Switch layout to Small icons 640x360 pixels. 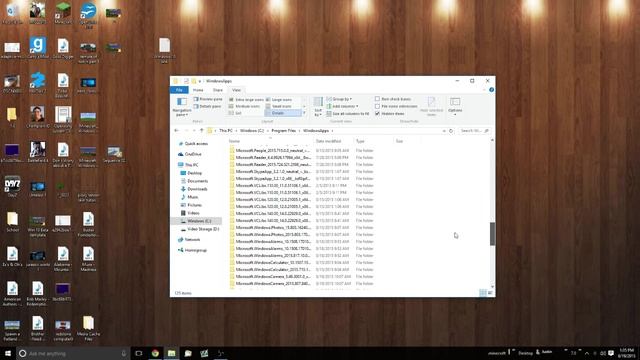coord(279,107)
